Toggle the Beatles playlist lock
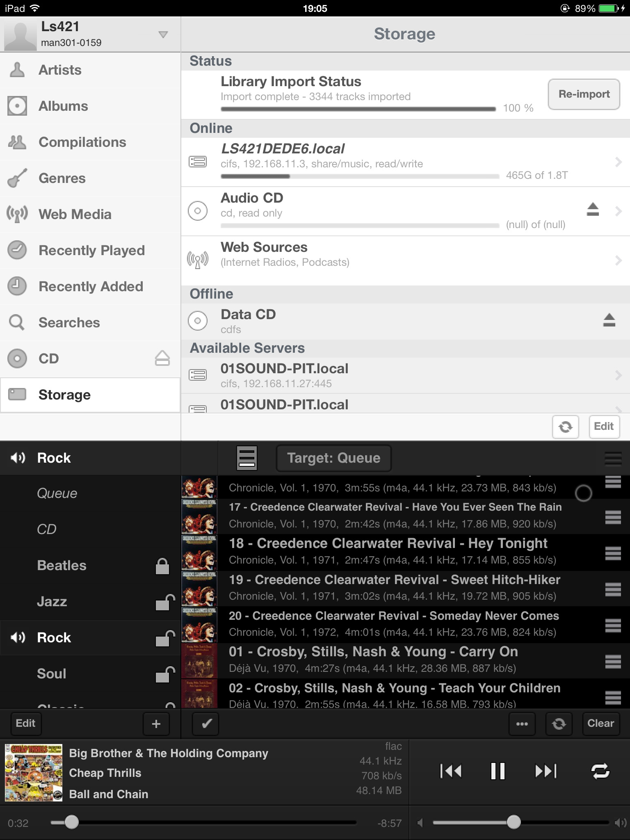The image size is (630, 840). click(162, 566)
